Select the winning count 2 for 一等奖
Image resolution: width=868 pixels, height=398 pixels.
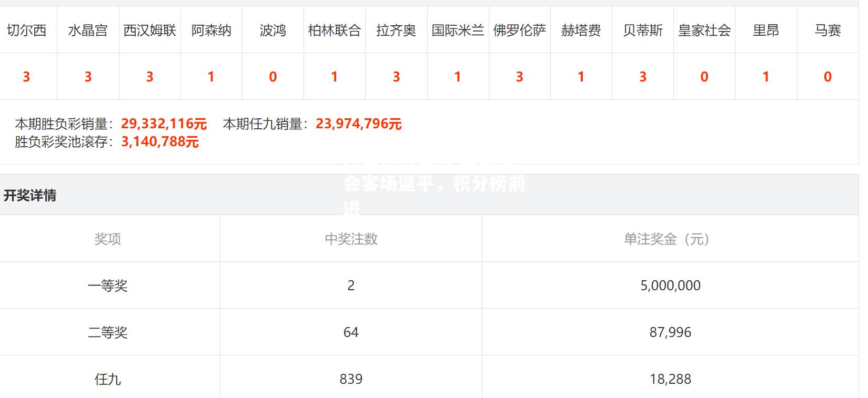351,285
